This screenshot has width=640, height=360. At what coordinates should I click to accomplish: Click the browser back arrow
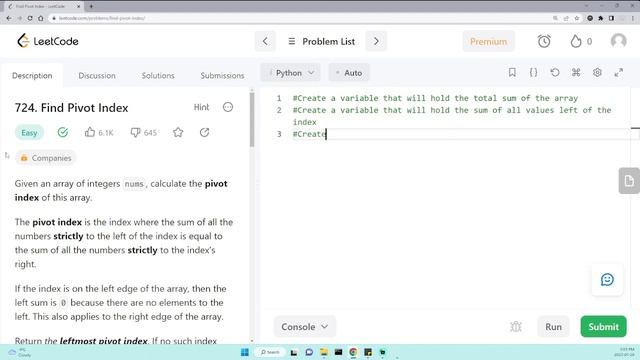point(9,18)
